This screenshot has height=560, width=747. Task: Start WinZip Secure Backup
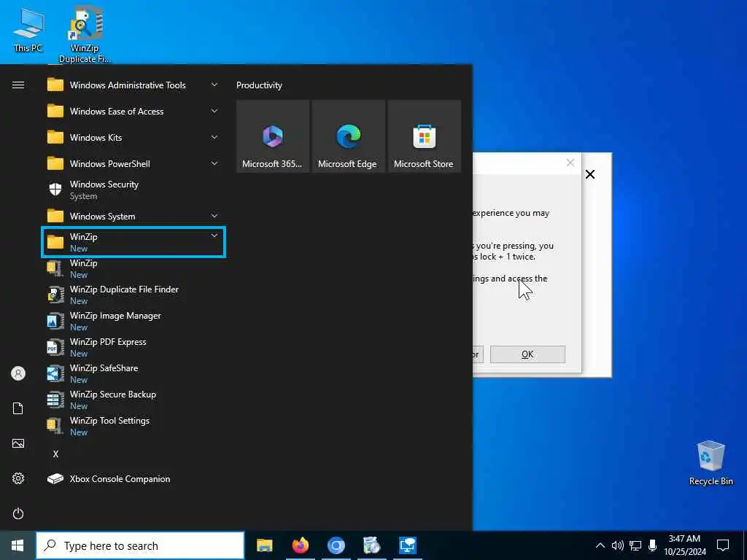133,400
